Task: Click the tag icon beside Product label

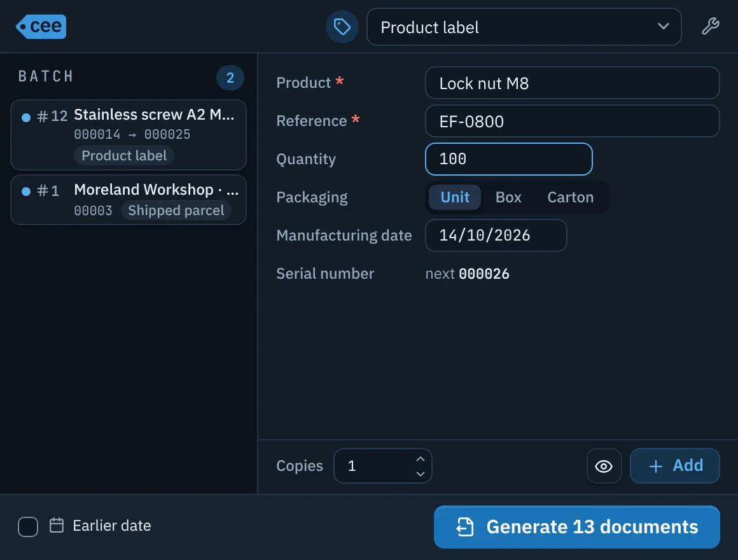Action: (342, 27)
